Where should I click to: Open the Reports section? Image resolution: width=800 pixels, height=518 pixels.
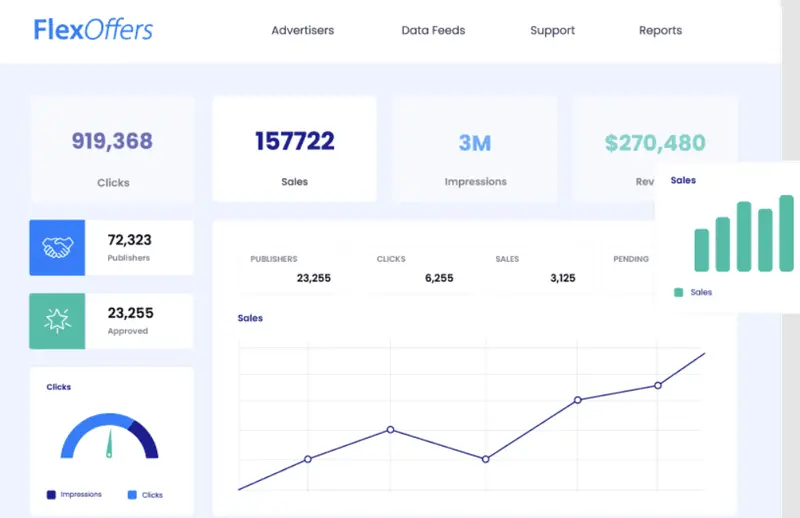click(660, 30)
